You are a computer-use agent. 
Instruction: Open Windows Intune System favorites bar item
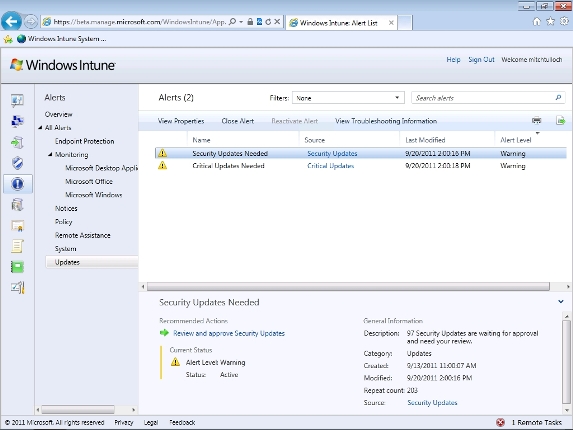[x=62, y=39]
